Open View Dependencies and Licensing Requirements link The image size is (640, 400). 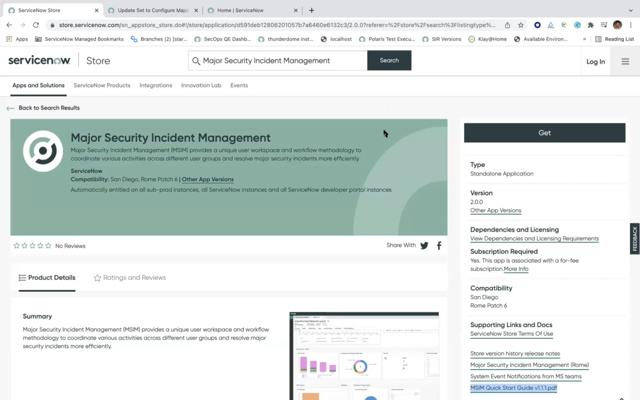coord(534,239)
